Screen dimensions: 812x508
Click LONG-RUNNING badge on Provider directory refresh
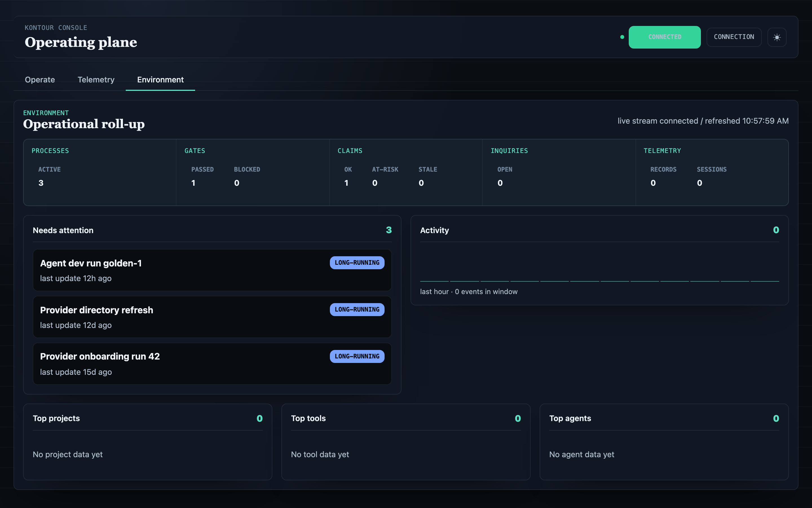click(x=357, y=309)
